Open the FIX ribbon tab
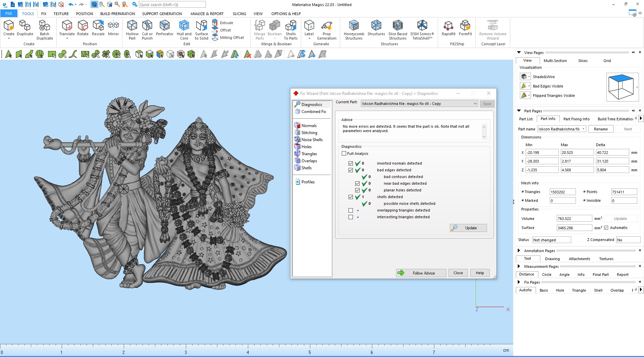This screenshot has width=644, height=357. [x=44, y=14]
